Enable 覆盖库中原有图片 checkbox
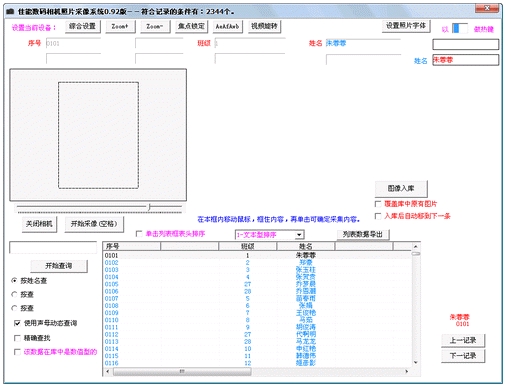 (378, 204)
